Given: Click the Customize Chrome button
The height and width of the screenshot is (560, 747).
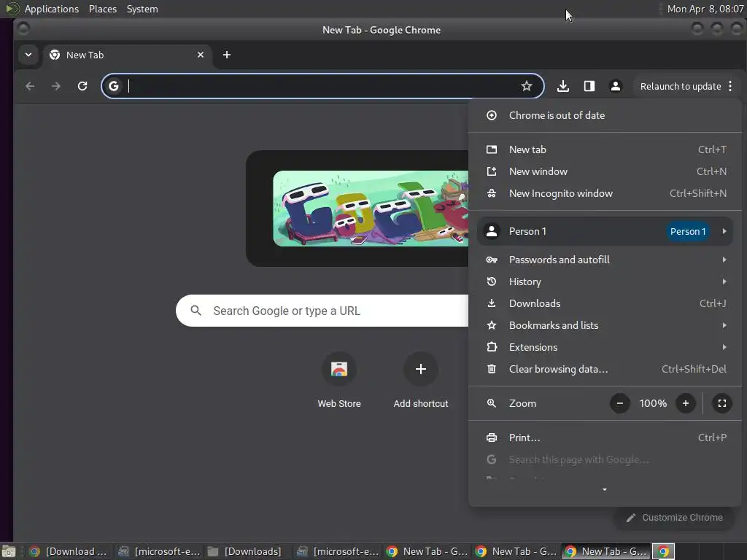Looking at the screenshot, I should pos(675,518).
